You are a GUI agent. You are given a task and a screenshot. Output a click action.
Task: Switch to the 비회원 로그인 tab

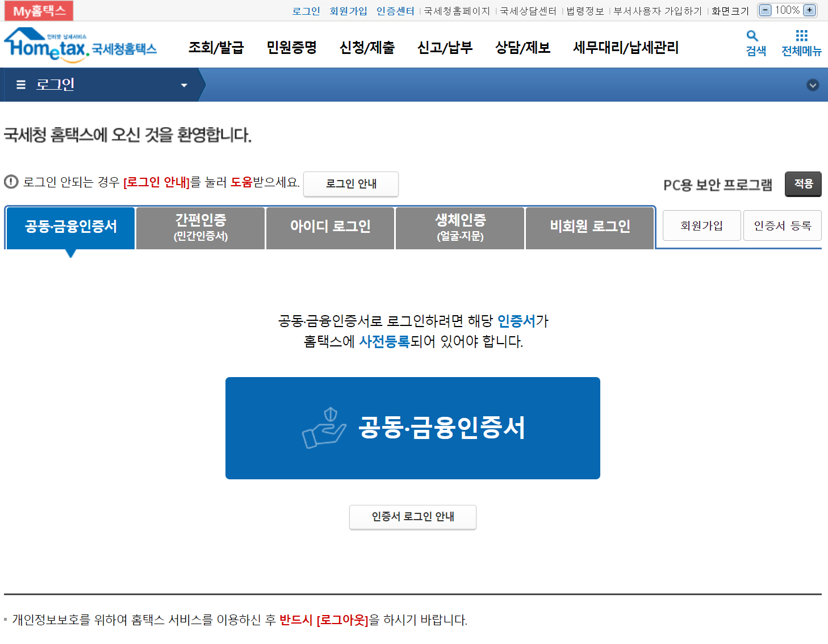590,228
